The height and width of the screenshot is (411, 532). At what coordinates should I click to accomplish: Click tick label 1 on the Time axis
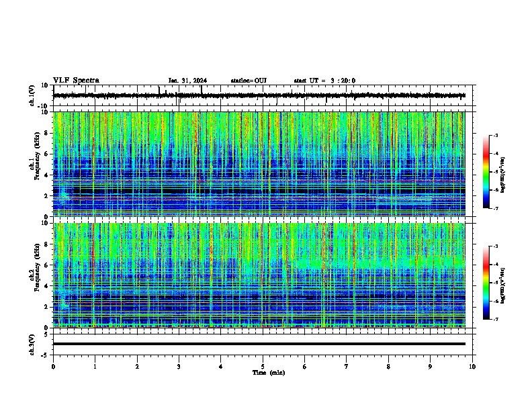[95, 367]
